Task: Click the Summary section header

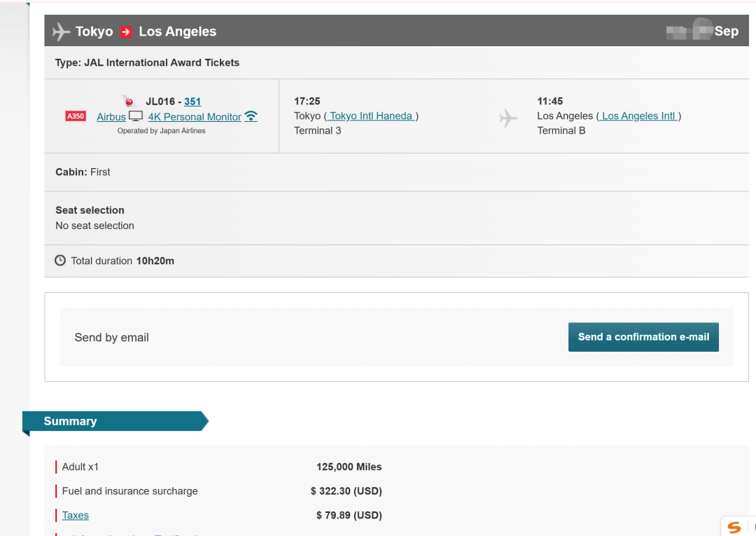Action: click(115, 421)
